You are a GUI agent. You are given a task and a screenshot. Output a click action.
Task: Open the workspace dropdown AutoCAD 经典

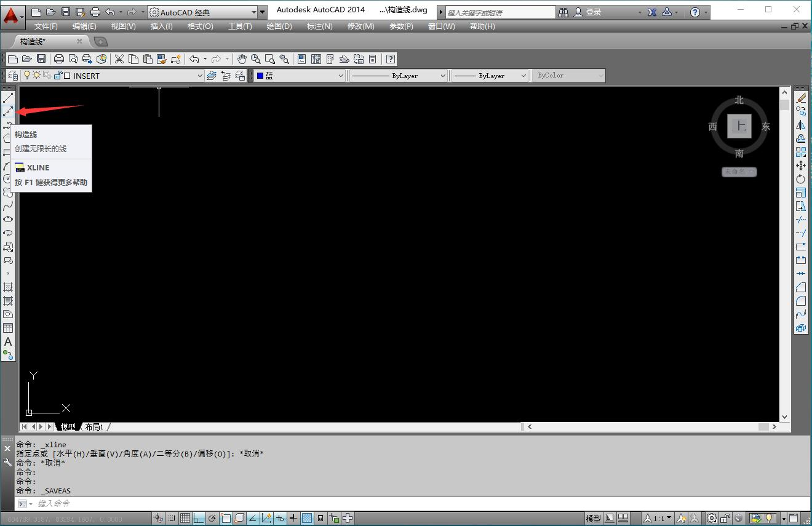click(x=253, y=11)
